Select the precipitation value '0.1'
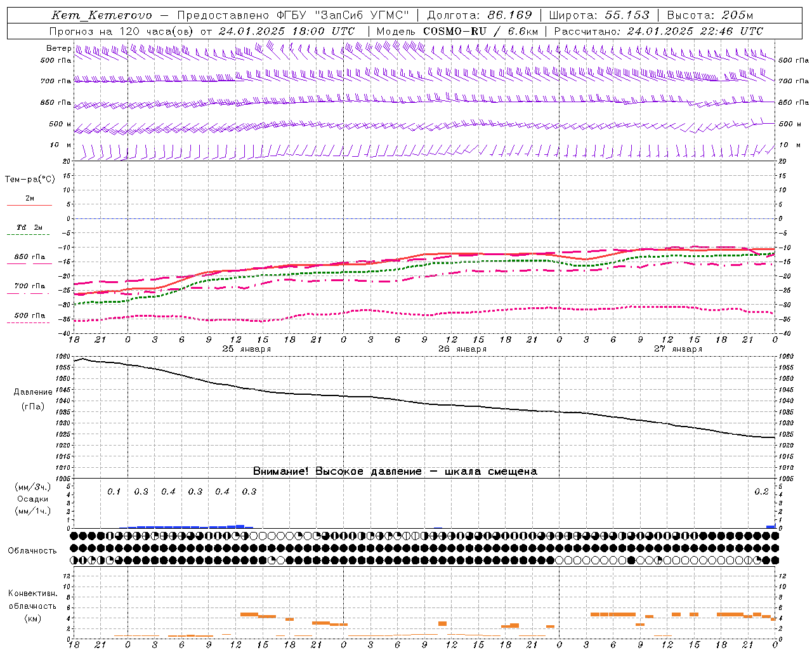Image resolution: width=812 pixels, height=650 pixels. click(x=114, y=492)
